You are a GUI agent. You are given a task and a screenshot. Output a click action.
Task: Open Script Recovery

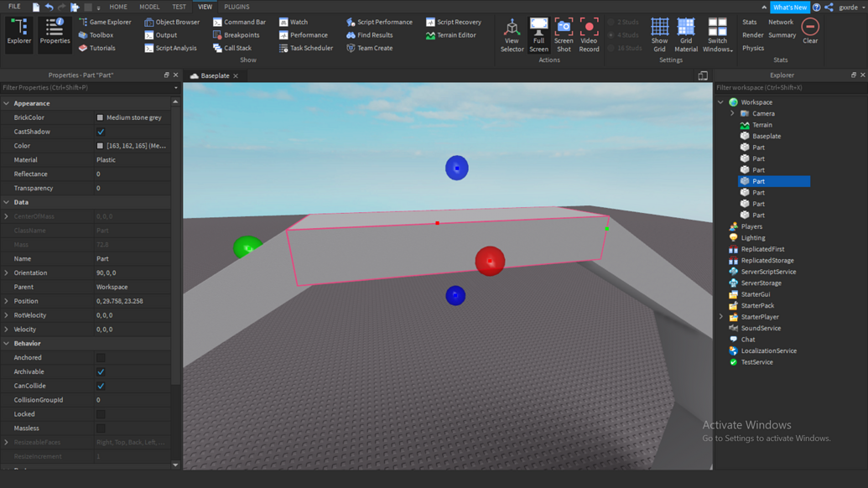click(454, 22)
